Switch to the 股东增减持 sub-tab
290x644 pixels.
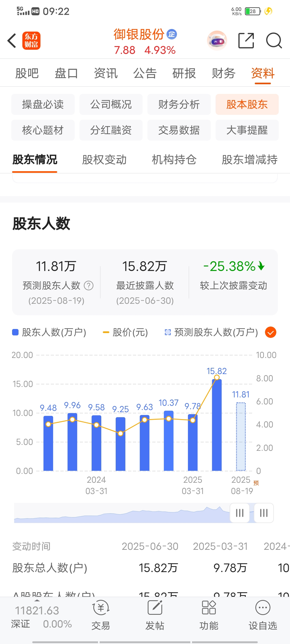tap(249, 160)
